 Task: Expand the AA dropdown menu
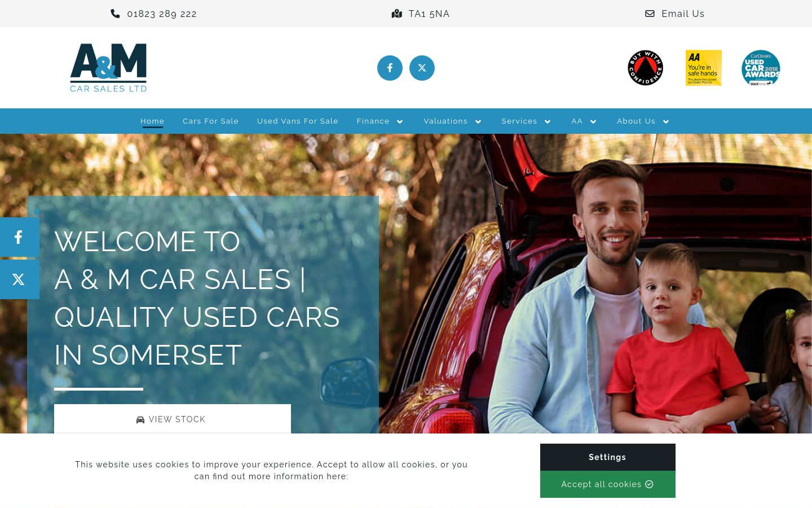[584, 121]
